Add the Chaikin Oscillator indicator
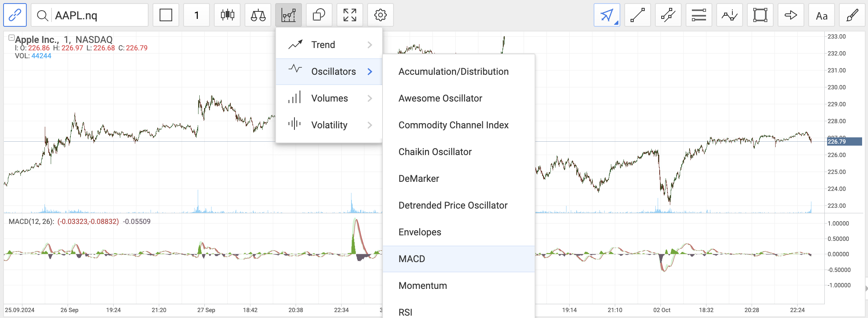868x318 pixels. 459,152
